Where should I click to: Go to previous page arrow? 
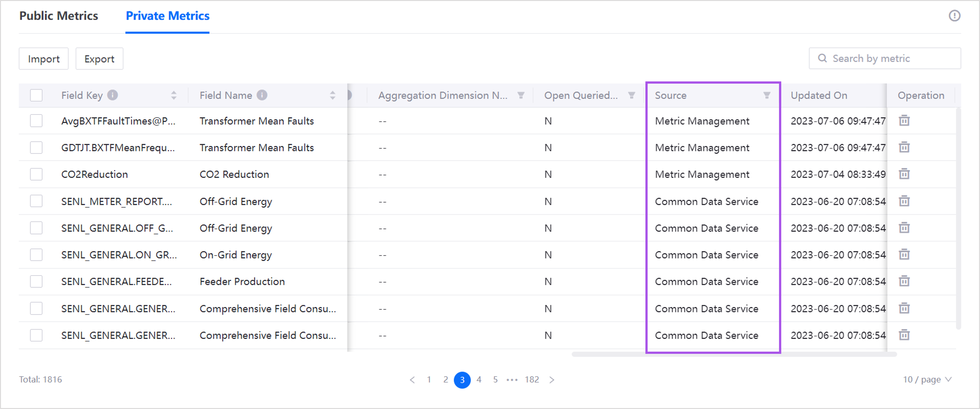[x=412, y=380]
